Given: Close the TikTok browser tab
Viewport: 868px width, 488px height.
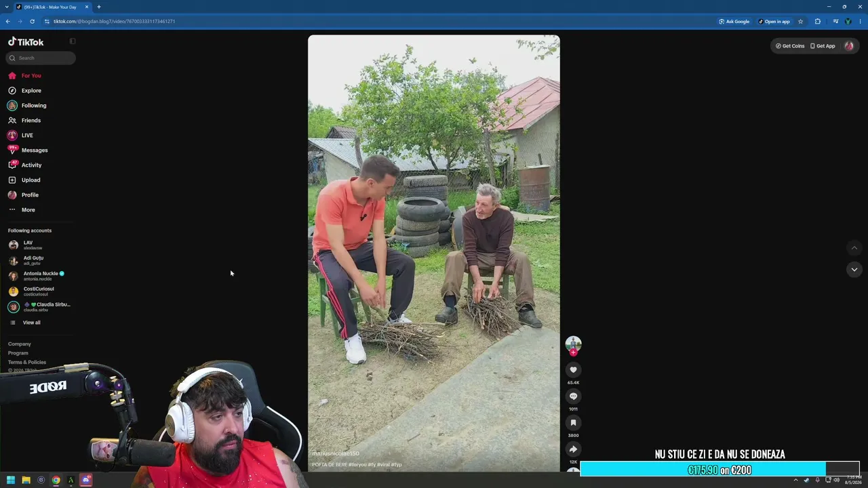Looking at the screenshot, I should coord(87,7).
